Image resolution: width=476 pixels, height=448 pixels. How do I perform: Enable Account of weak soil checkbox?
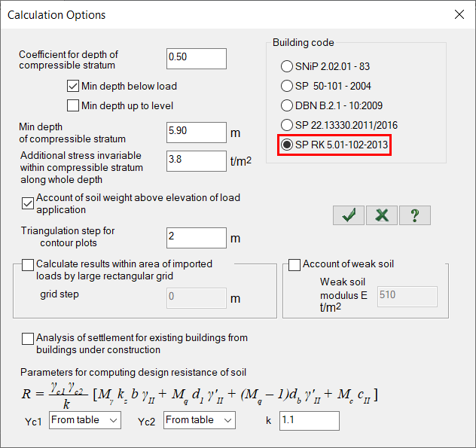pyautogui.click(x=294, y=264)
